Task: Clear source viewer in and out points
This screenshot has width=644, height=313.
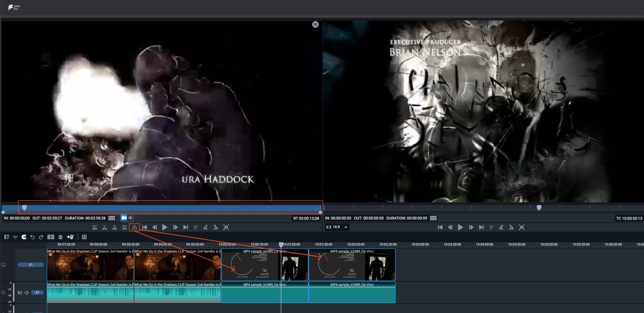Action: (x=112, y=218)
